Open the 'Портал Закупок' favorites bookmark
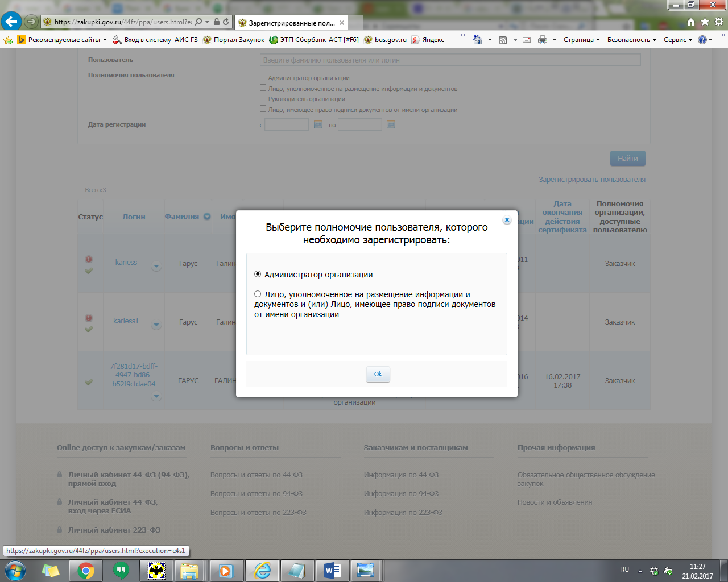Viewport: 728px width, 582px height. 234,40
